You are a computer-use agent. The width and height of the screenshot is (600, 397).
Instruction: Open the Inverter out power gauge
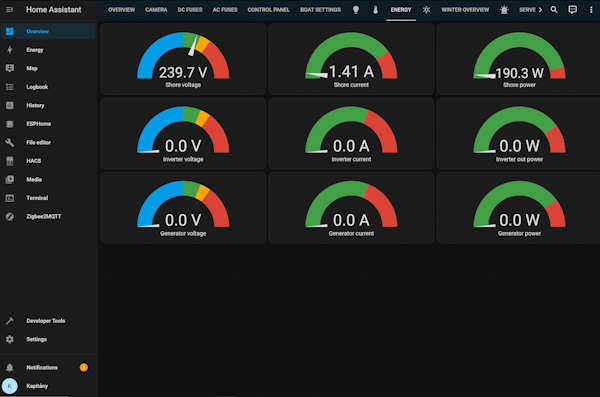518,133
